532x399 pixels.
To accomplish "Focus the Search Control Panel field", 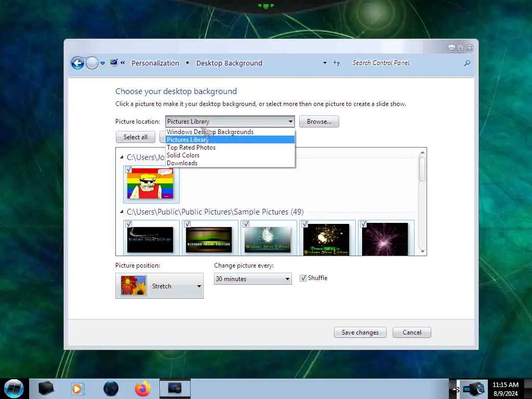I will (405, 63).
